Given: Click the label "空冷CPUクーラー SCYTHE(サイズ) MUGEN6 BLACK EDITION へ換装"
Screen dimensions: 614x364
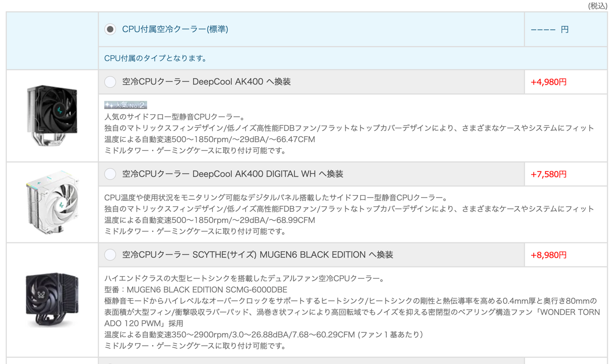Looking at the screenshot, I should (x=258, y=255).
